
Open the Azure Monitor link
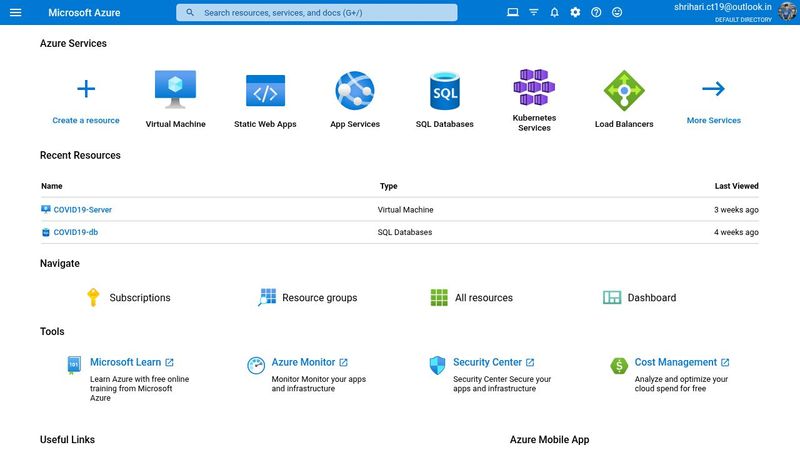pyautogui.click(x=303, y=362)
